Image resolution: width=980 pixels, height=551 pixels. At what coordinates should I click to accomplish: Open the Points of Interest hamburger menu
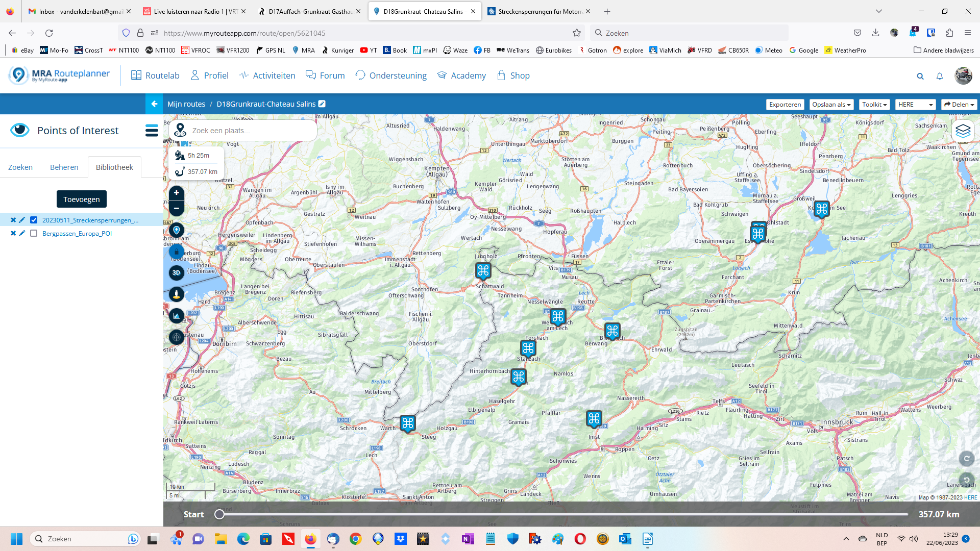(152, 131)
